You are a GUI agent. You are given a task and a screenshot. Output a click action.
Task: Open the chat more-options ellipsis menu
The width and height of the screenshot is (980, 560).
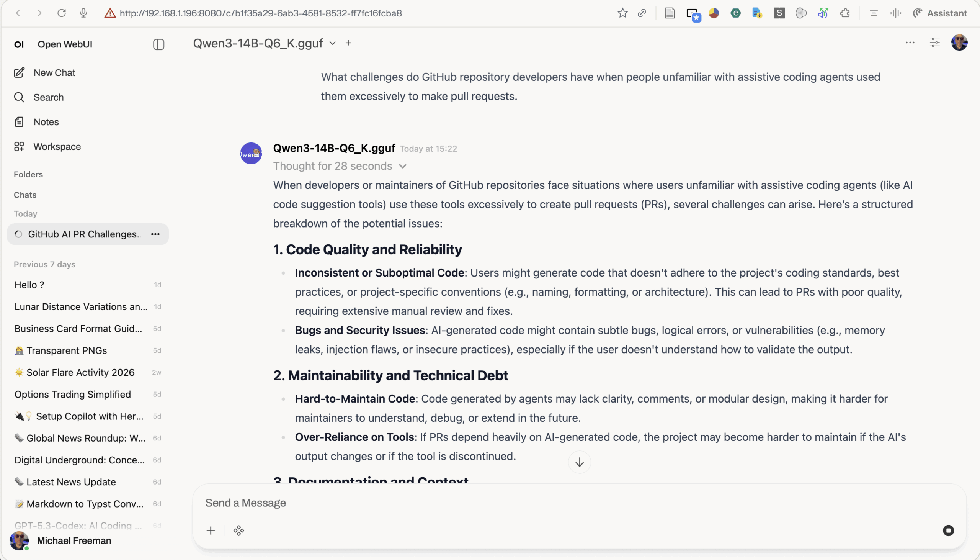[x=910, y=43]
